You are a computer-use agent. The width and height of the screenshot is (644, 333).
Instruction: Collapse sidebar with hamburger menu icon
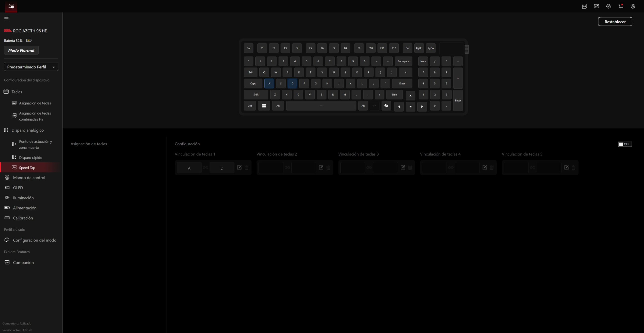7,19
